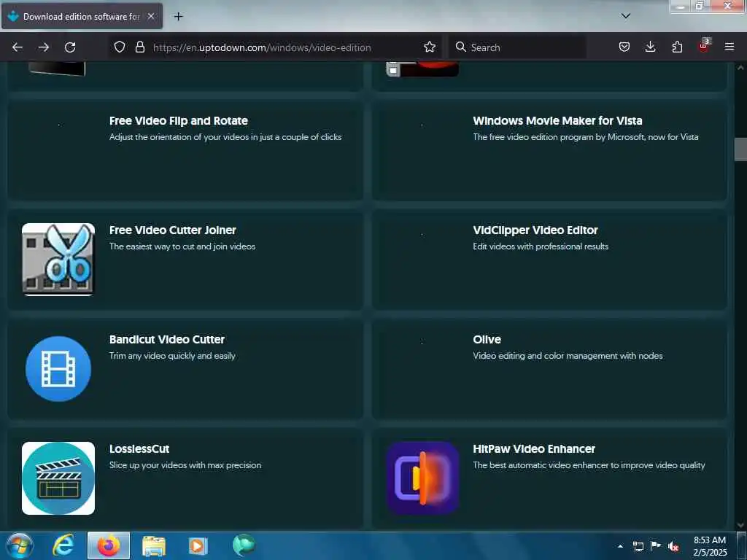
Task: Open Windows Movie Maker for Vista
Action: tap(557, 121)
